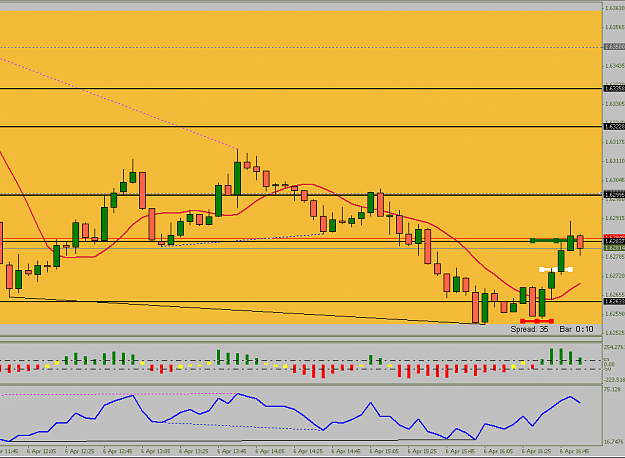Click the 1.63435 price scale value
The width and height of the screenshot is (625, 458).
point(615,65)
